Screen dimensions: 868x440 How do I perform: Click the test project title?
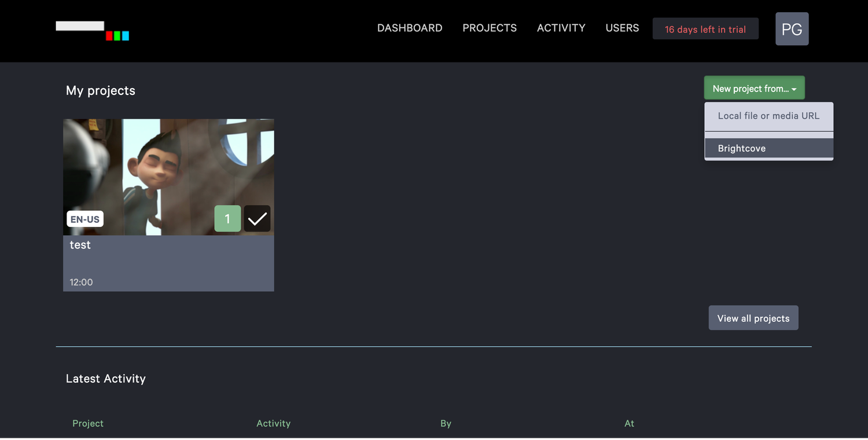tap(80, 245)
